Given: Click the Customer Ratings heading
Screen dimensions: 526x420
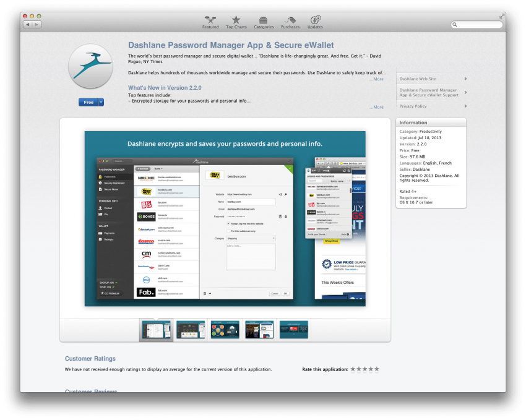Looking at the screenshot, I should coord(90,359).
